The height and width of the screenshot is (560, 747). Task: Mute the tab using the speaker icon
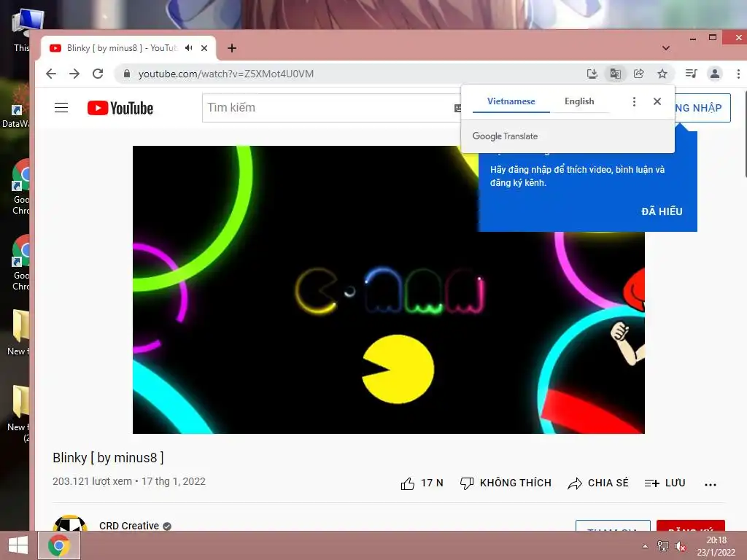[189, 48]
